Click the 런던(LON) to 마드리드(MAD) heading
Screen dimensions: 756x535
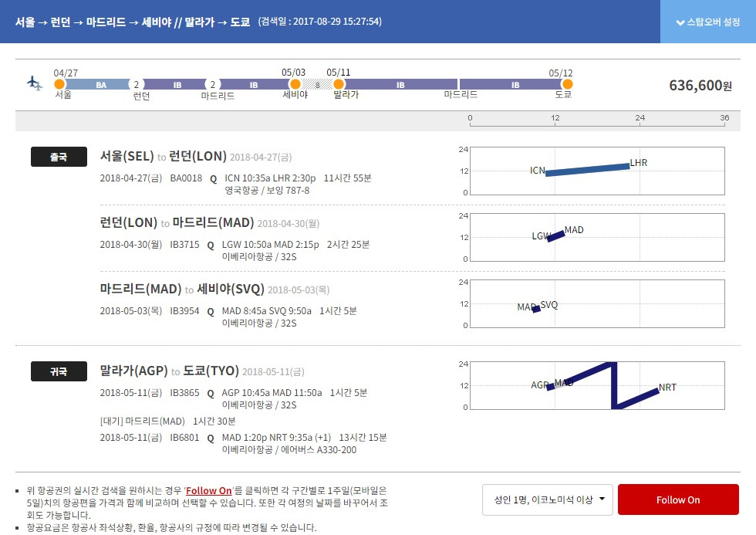(x=177, y=222)
